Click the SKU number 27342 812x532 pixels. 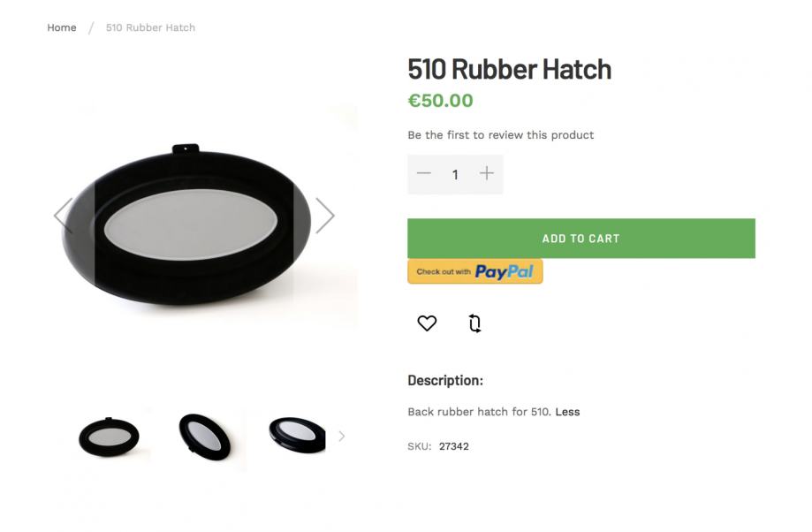[x=453, y=446]
